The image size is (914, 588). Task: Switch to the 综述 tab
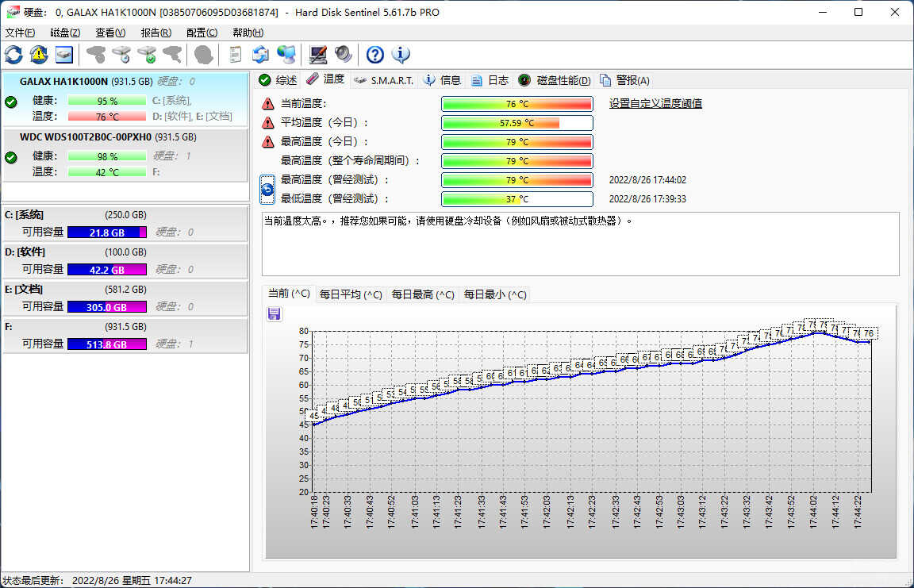(x=278, y=80)
